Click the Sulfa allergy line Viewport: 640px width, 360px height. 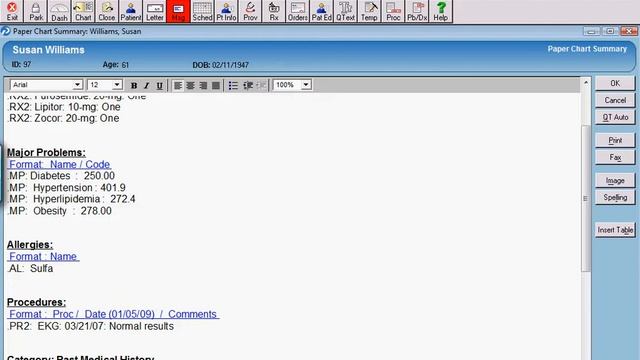[30, 269]
